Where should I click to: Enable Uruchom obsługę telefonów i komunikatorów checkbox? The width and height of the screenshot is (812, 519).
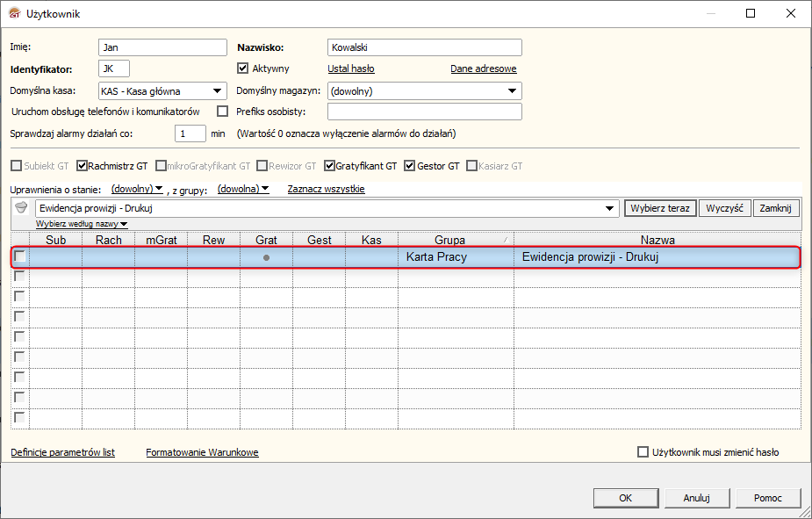223,112
